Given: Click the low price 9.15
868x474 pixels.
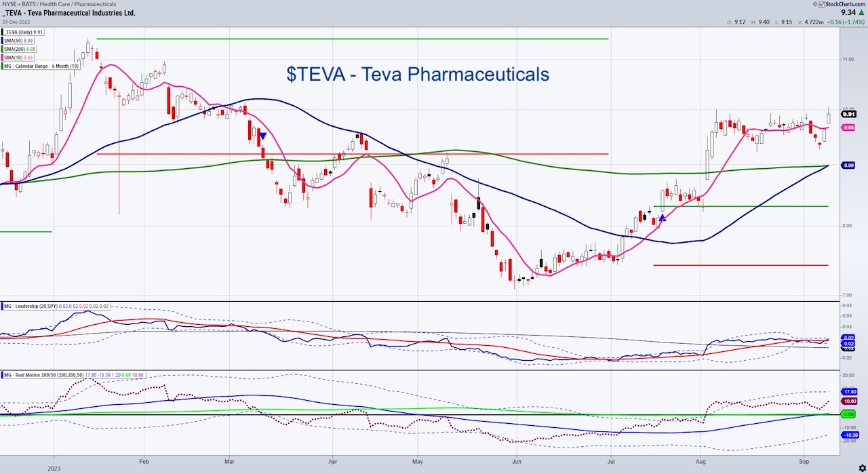Looking at the screenshot, I should (785, 22).
